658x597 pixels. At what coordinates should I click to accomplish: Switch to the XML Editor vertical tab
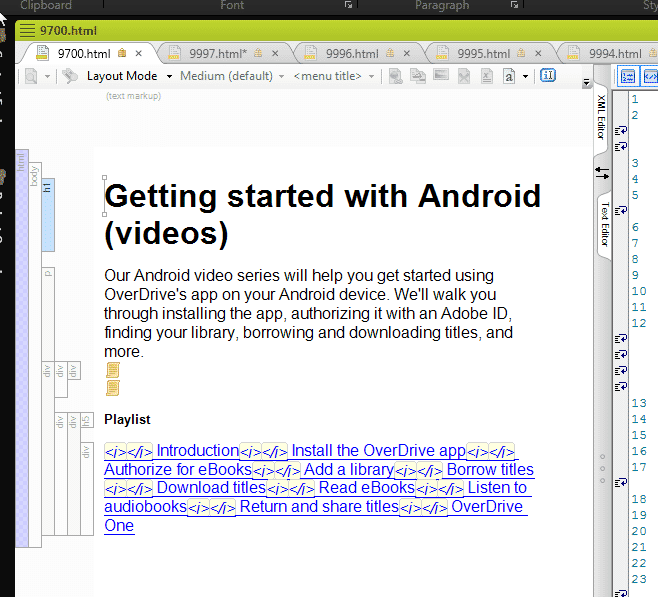601,117
